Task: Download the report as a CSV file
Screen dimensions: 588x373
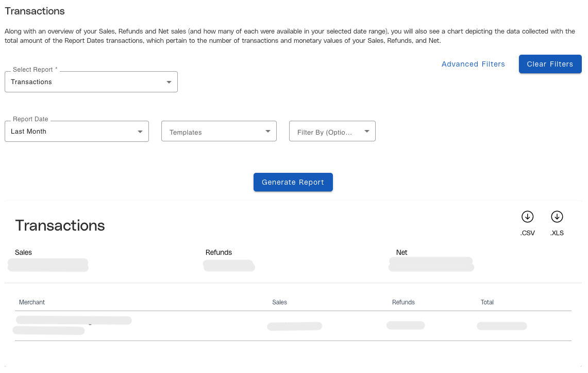Action: point(527,217)
